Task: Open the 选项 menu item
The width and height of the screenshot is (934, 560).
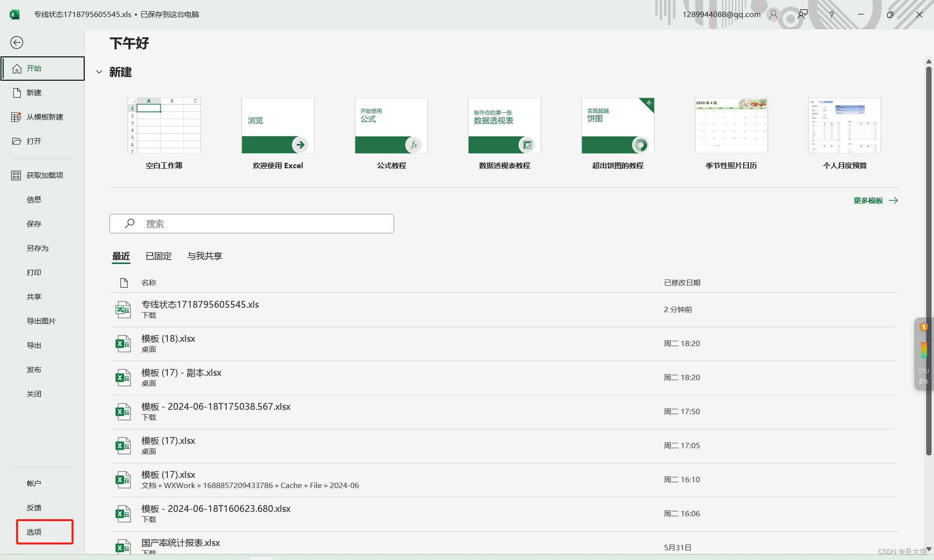Action: tap(34, 532)
